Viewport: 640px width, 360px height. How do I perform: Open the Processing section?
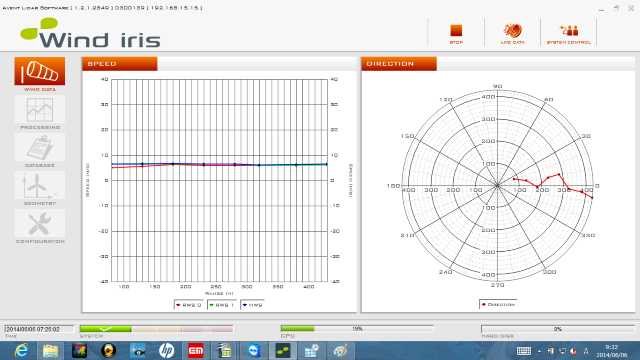click(40, 109)
